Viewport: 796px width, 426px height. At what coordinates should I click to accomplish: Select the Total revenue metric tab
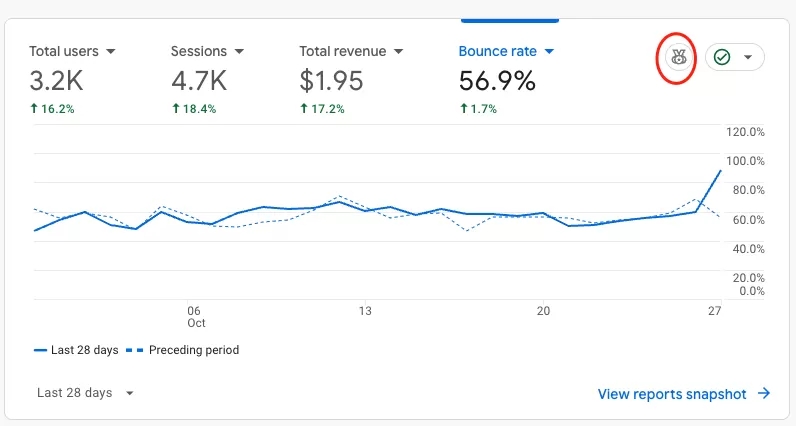(351, 77)
